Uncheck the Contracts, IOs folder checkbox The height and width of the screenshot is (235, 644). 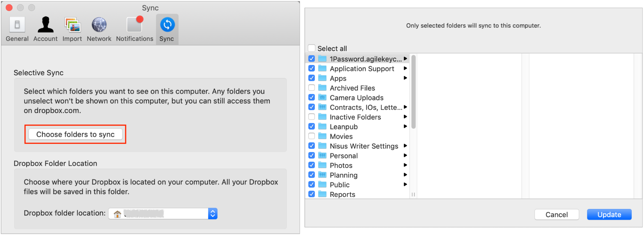pos(311,107)
